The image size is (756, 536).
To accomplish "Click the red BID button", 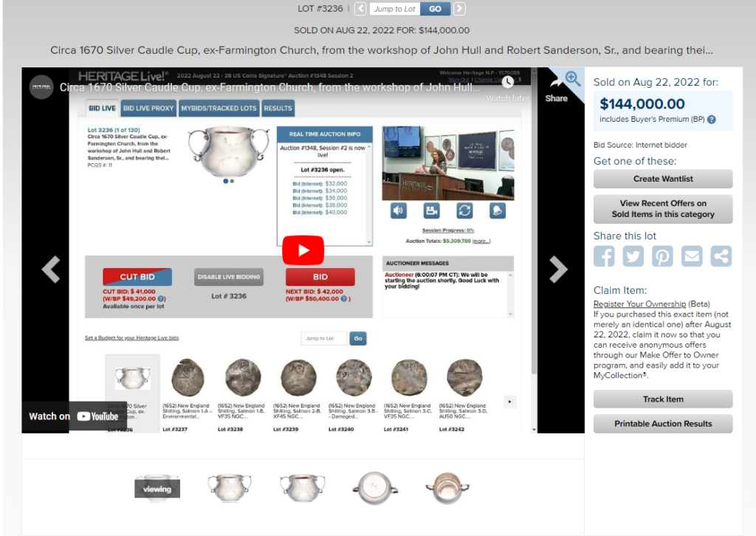I will tap(320, 277).
